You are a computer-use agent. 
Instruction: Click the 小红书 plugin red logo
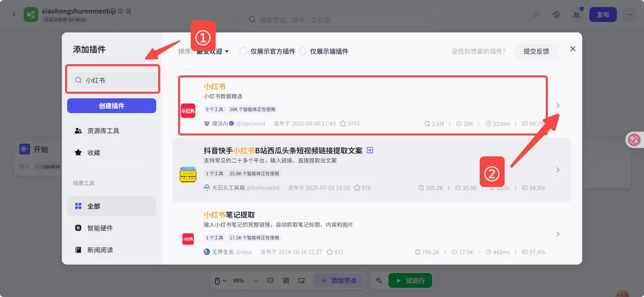[x=188, y=110]
